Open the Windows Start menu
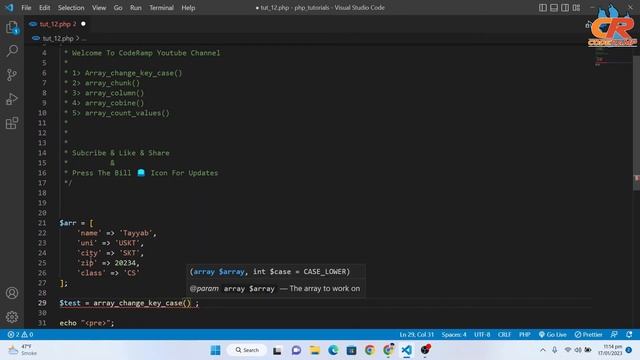This screenshot has height=360, width=640. pyautogui.click(x=216, y=350)
